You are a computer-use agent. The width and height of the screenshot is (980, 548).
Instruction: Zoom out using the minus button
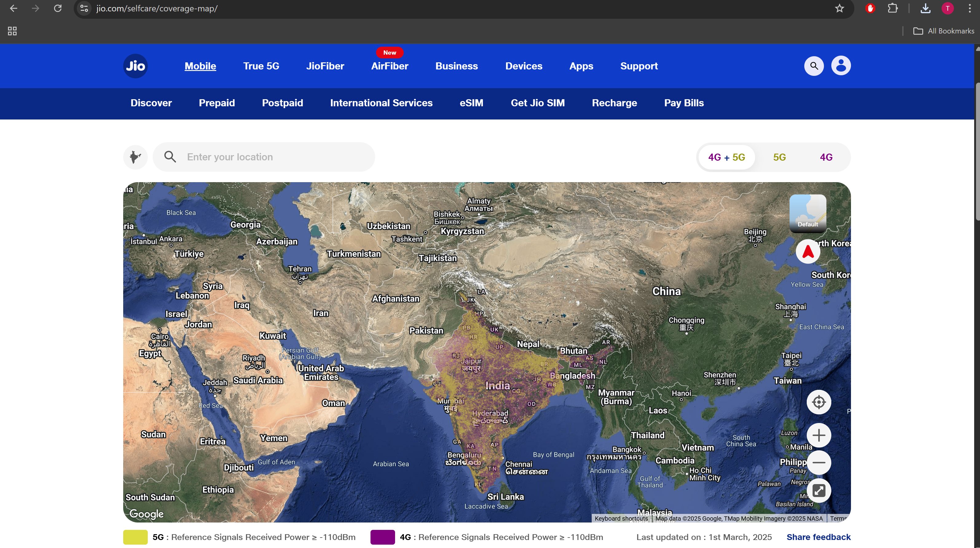pos(819,462)
